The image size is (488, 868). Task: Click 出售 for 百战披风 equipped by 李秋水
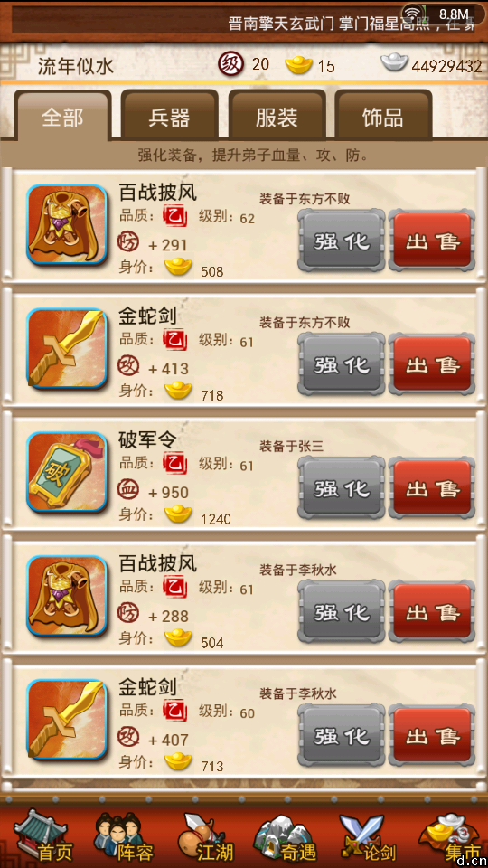point(432,612)
